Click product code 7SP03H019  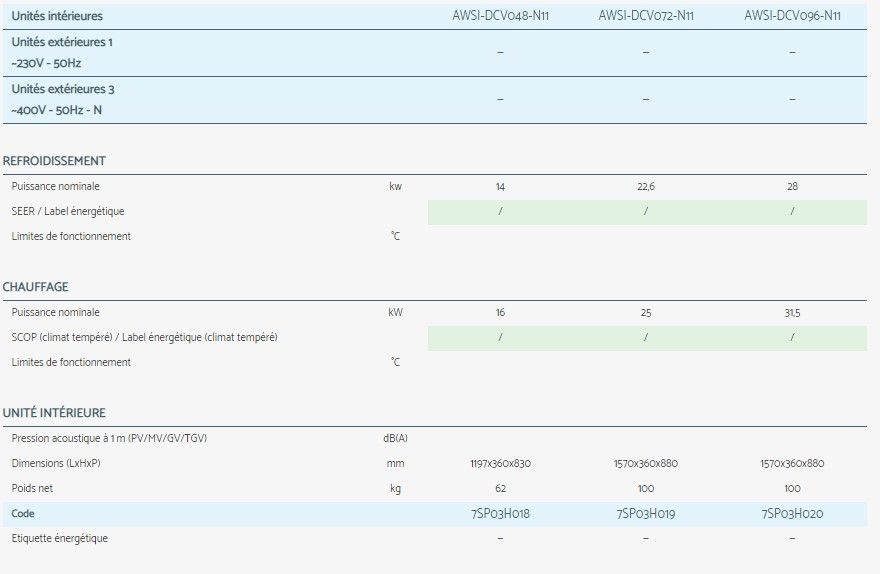point(646,513)
